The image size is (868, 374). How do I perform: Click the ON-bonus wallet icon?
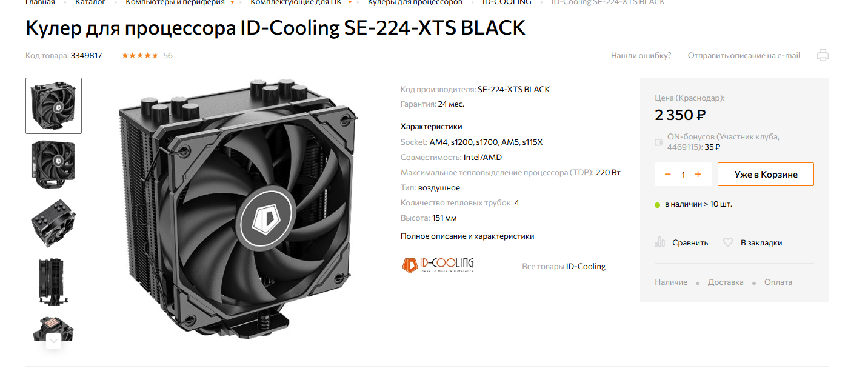click(659, 142)
